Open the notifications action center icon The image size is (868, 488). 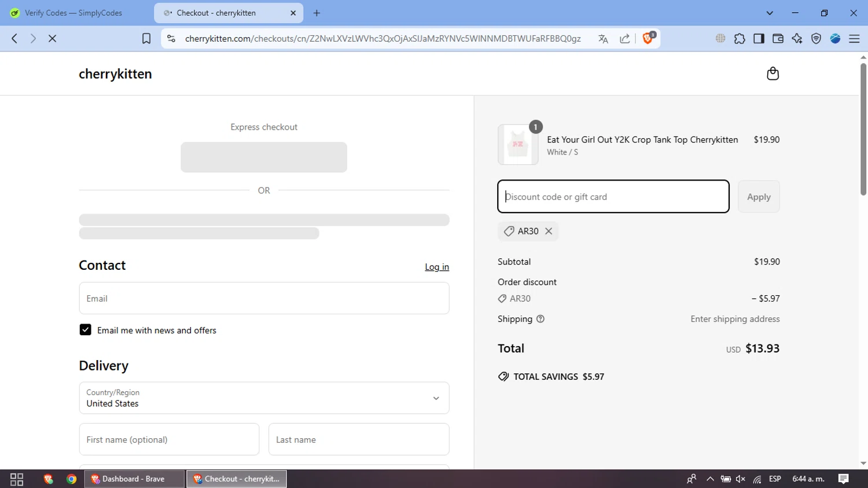tap(844, 479)
